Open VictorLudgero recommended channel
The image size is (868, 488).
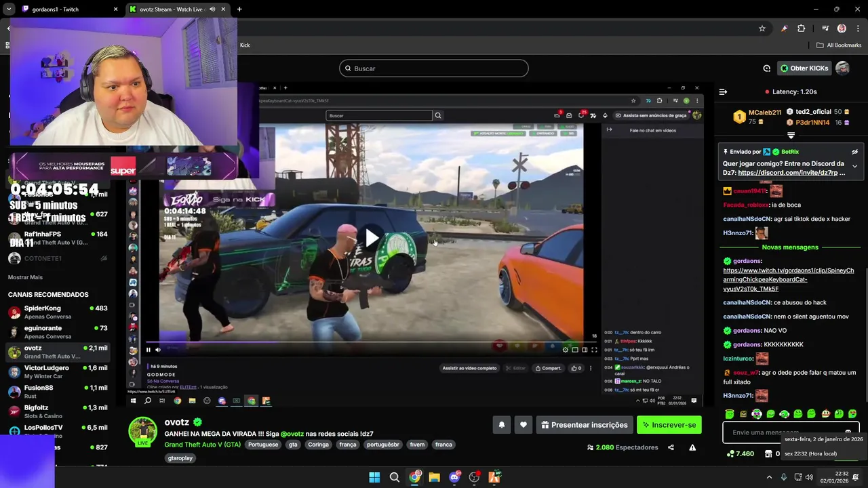(x=58, y=371)
